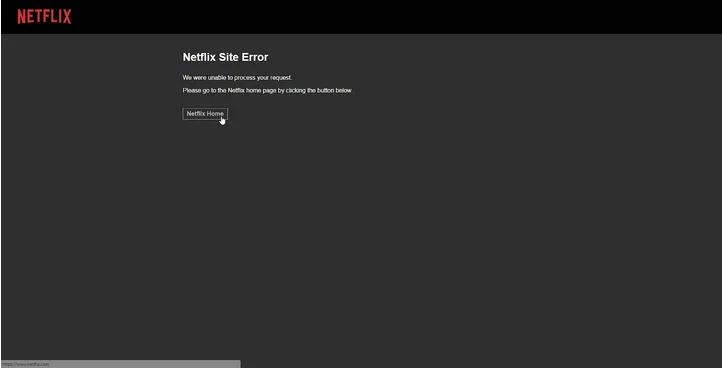
Task: Click the netflix.com URL in the status bar
Action: tap(25, 364)
